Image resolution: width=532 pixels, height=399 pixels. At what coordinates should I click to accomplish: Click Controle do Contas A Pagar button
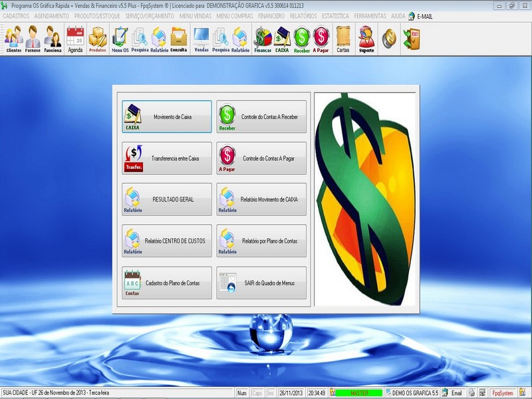pos(261,158)
